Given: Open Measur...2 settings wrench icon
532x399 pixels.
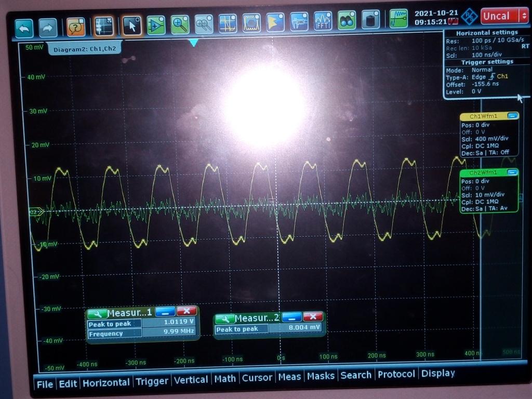Looking at the screenshot, I should 224,319.
